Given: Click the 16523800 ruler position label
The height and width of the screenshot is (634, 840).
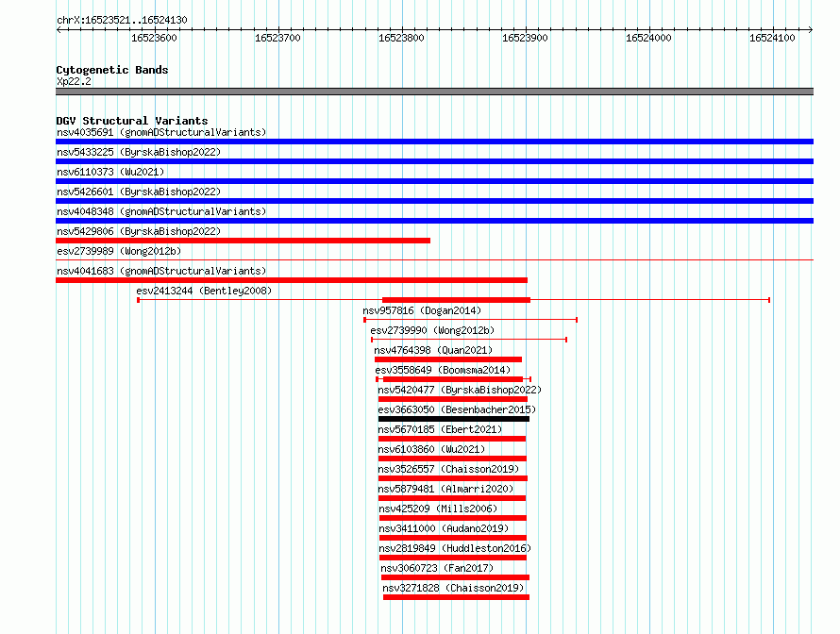Looking at the screenshot, I should pos(401,38).
